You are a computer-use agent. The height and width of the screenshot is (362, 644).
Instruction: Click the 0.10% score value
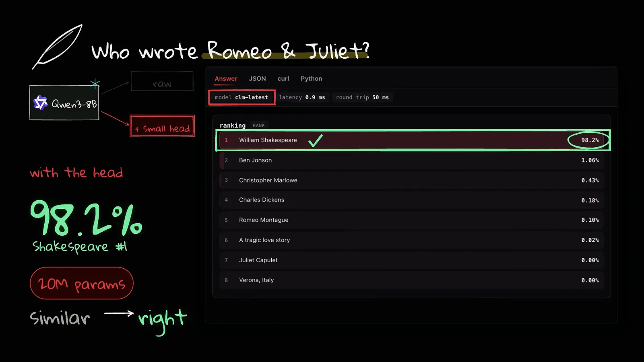tap(590, 220)
